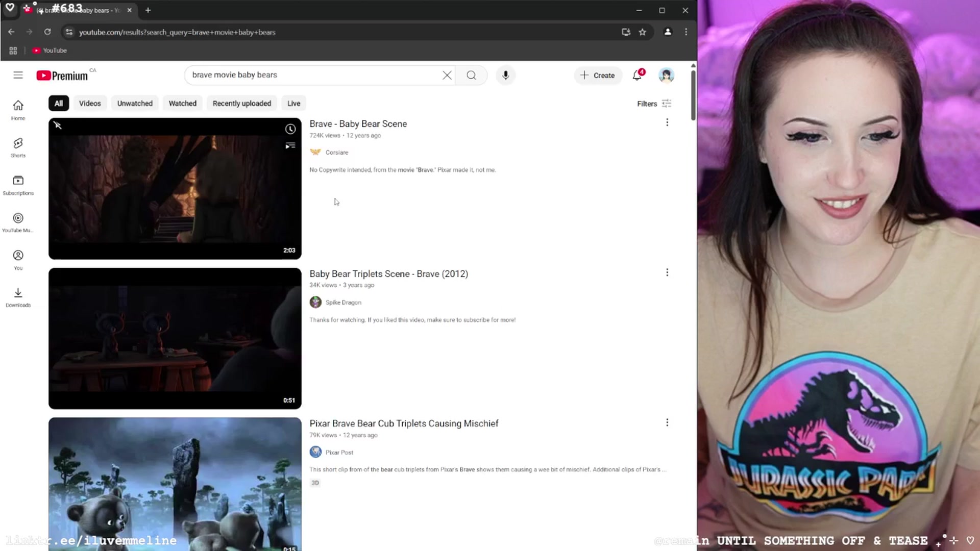
Task: Open Shorts in sidebar
Action: tap(18, 148)
